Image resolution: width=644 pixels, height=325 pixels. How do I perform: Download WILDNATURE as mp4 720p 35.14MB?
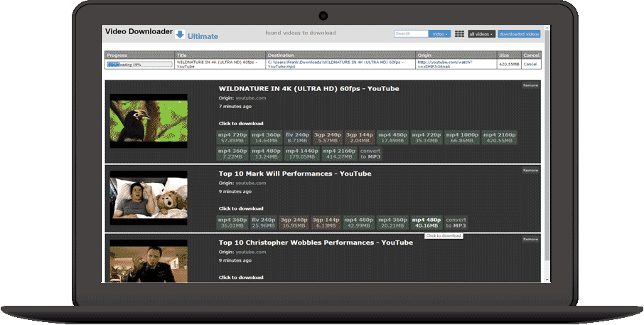tap(426, 138)
